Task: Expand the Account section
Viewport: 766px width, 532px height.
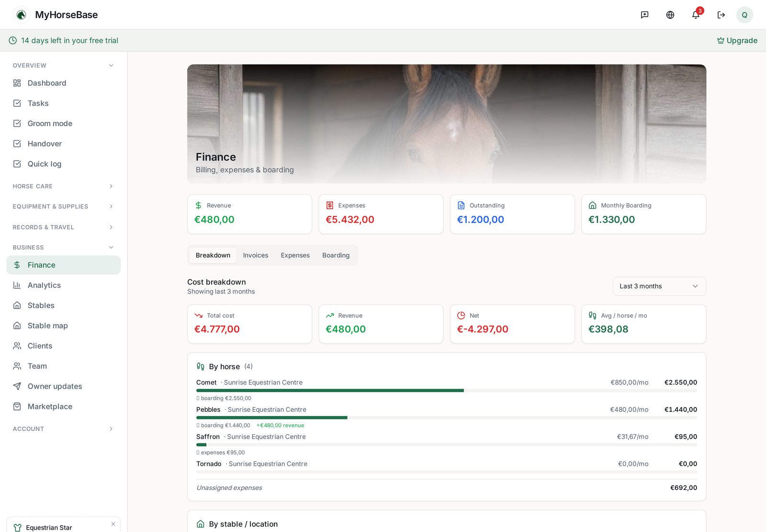Action: 111,429
